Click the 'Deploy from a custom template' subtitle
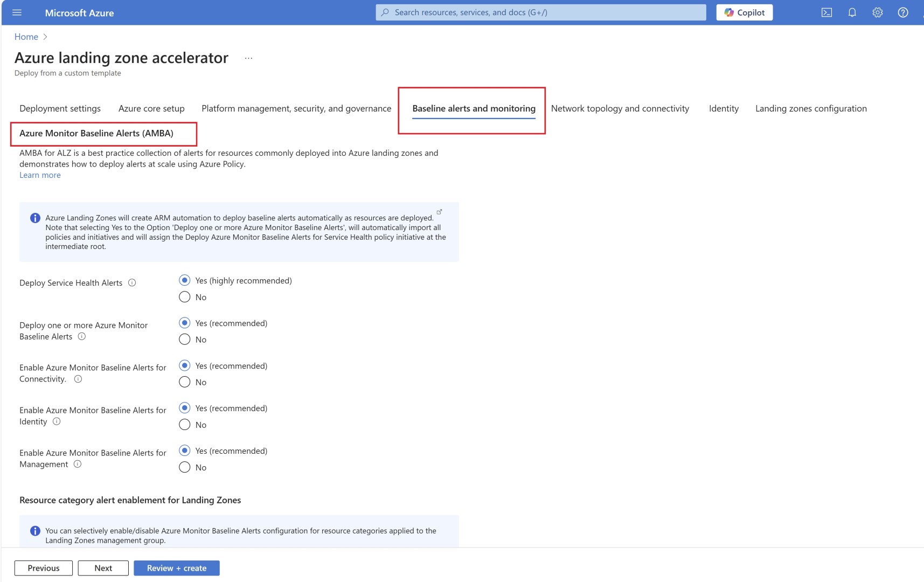The height and width of the screenshot is (582, 924). coord(68,73)
